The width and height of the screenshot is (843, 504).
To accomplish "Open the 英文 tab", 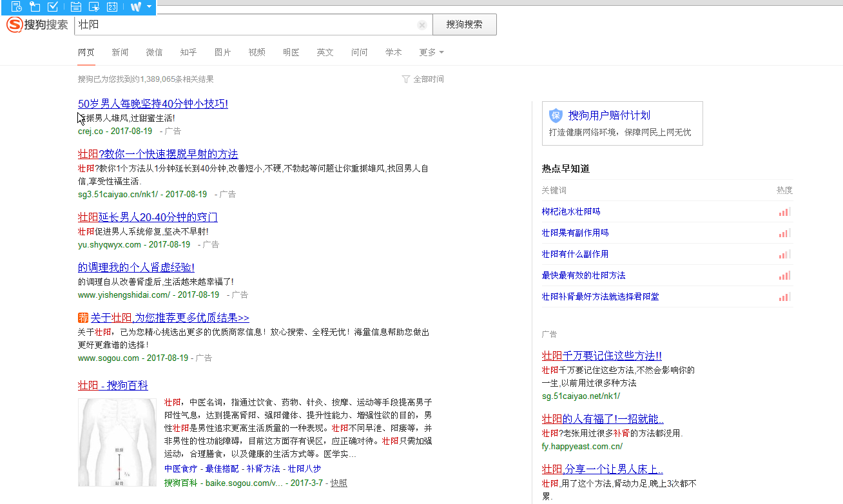I will coord(325,52).
